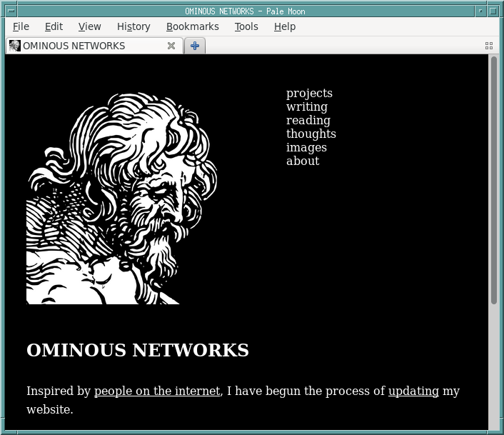This screenshot has width=504, height=435.
Task: Open the Edit menu
Action: pos(54,26)
